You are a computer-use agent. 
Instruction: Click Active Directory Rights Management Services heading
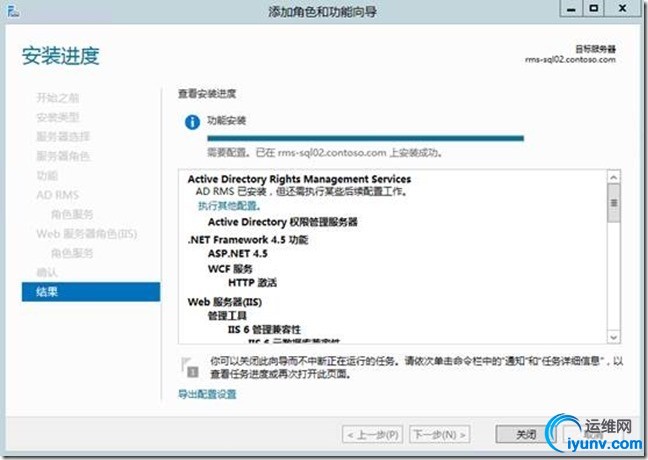[299, 179]
